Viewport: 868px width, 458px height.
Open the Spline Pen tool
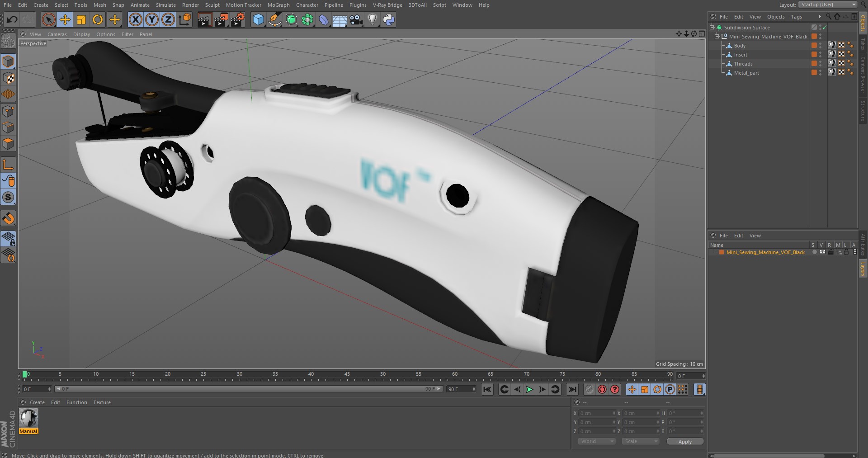click(274, 19)
